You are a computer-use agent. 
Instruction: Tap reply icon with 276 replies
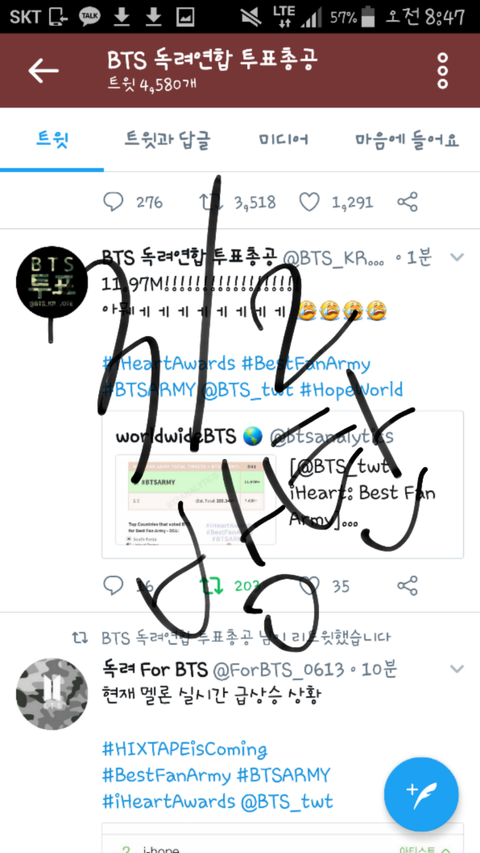click(x=113, y=202)
